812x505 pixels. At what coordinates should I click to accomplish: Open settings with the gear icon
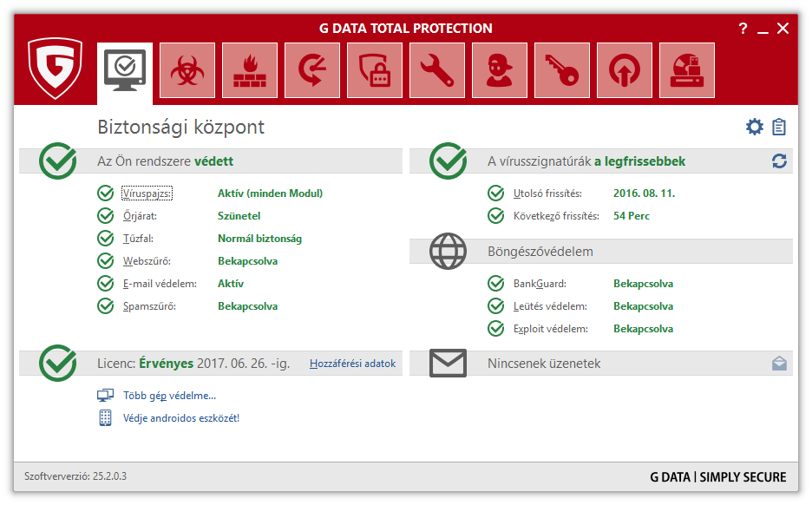755,128
